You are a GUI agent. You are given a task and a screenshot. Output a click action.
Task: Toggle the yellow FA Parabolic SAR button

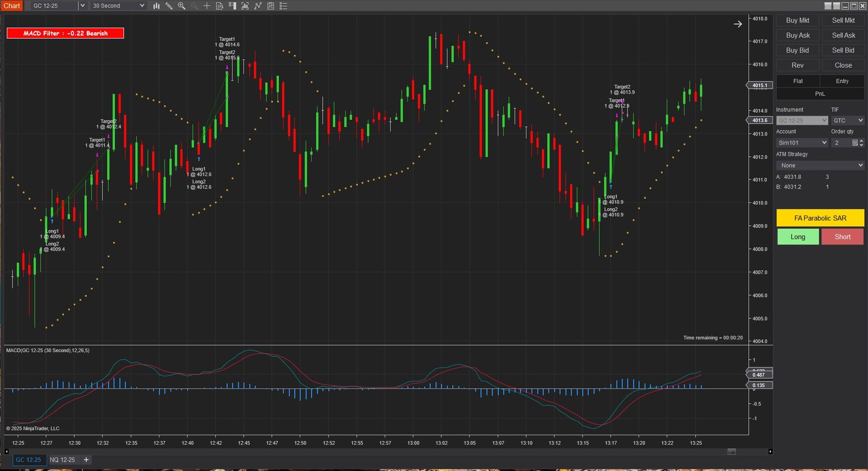[x=820, y=218]
